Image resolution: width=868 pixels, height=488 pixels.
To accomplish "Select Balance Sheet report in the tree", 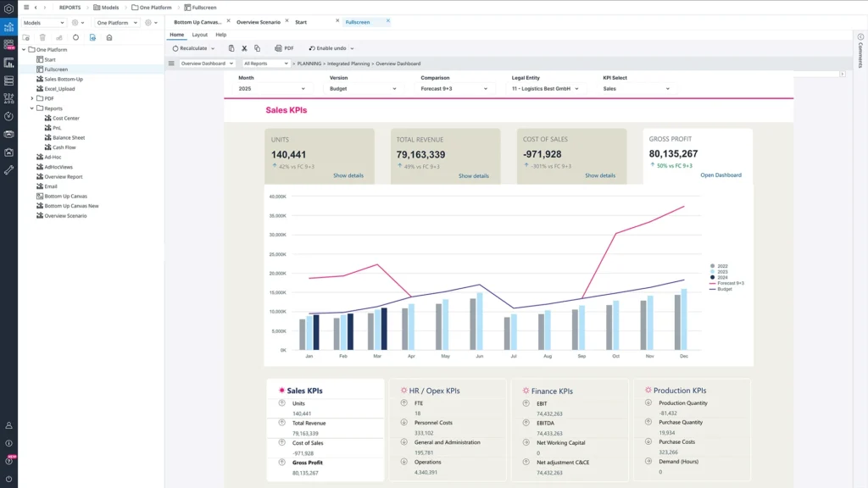I will click(68, 137).
